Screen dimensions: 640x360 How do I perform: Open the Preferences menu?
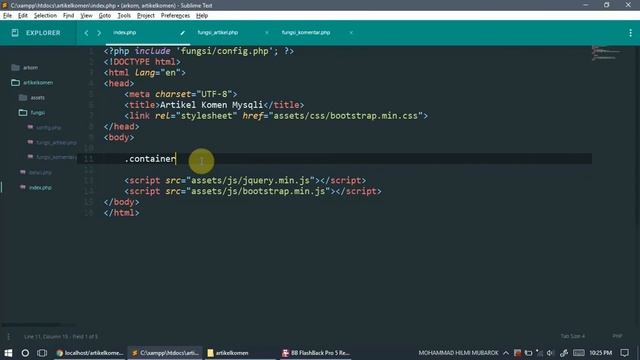click(176, 16)
